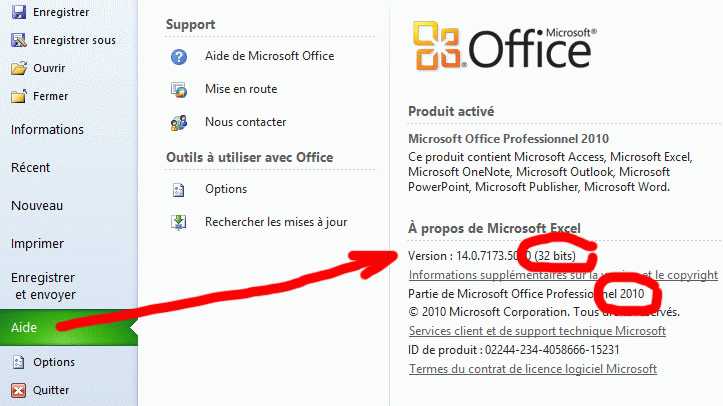Click the Rechercher les mises à jour icon
The height and width of the screenshot is (406, 723).
click(179, 222)
